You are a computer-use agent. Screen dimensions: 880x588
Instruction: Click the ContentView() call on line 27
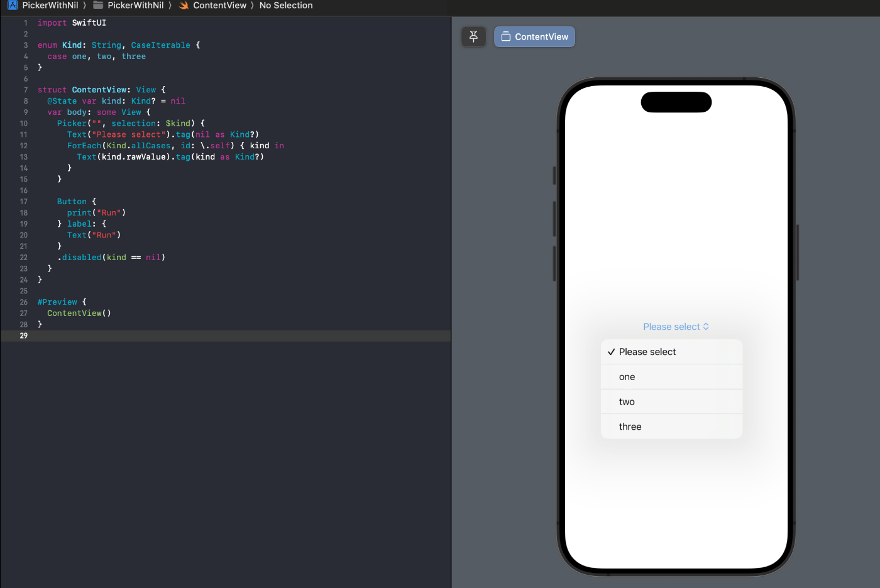pyautogui.click(x=79, y=313)
